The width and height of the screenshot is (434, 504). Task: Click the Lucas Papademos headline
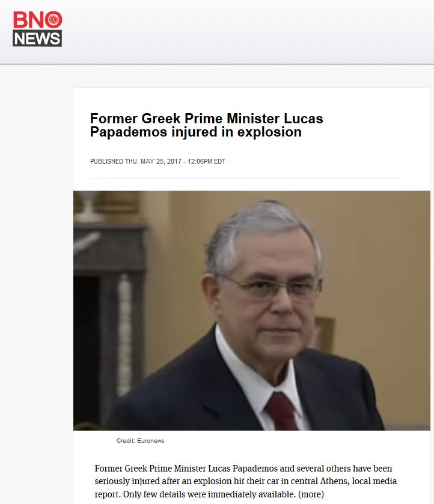pyautogui.click(x=206, y=125)
